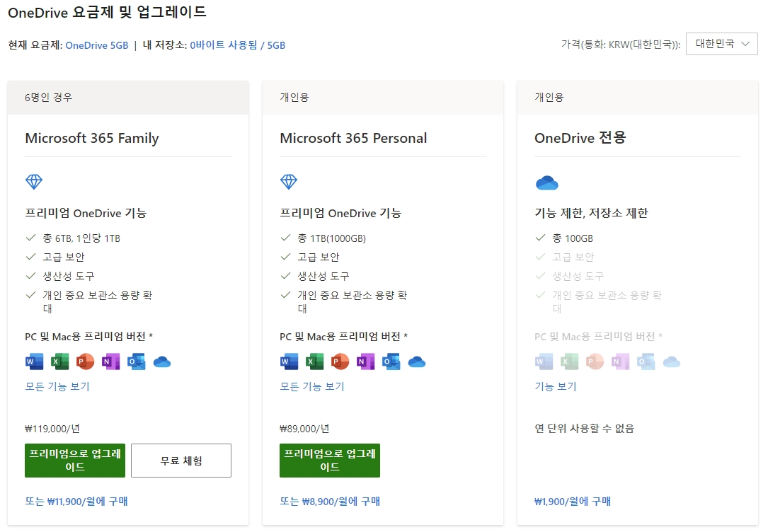Click the faded Word icon in OneDrive 전용 card
The height and width of the screenshot is (532, 768).
click(x=544, y=362)
